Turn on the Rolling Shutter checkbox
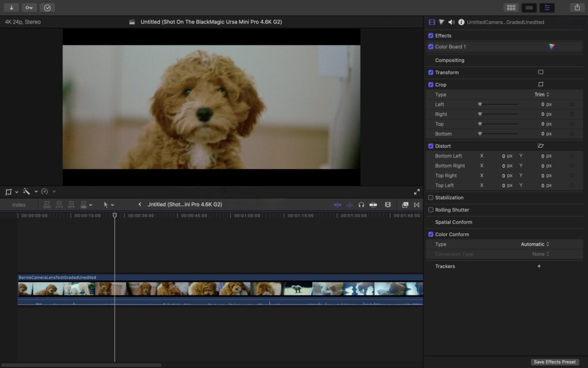This screenshot has height=368, width=588. (431, 210)
